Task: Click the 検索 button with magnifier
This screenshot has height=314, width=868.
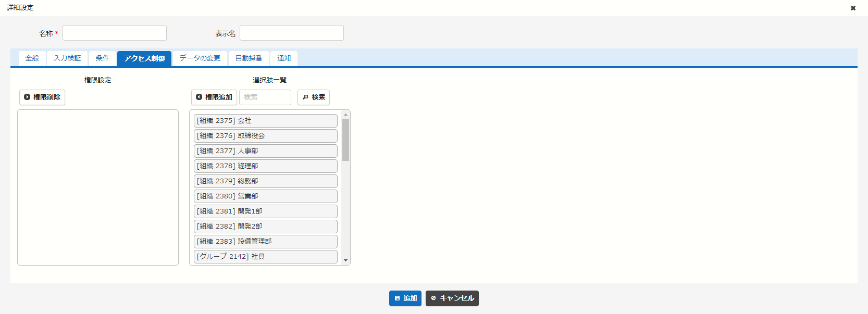Action: (x=314, y=97)
